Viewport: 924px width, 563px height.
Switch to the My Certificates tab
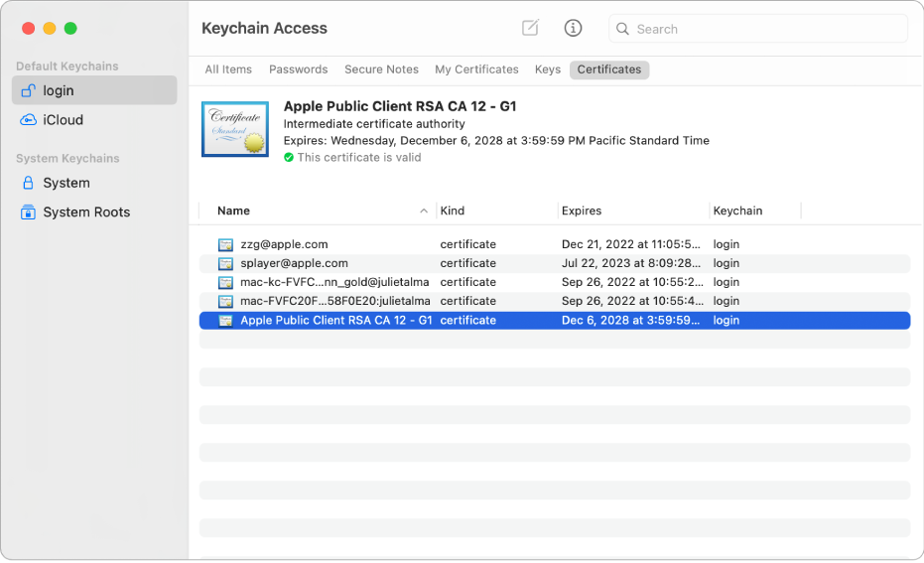pyautogui.click(x=476, y=70)
